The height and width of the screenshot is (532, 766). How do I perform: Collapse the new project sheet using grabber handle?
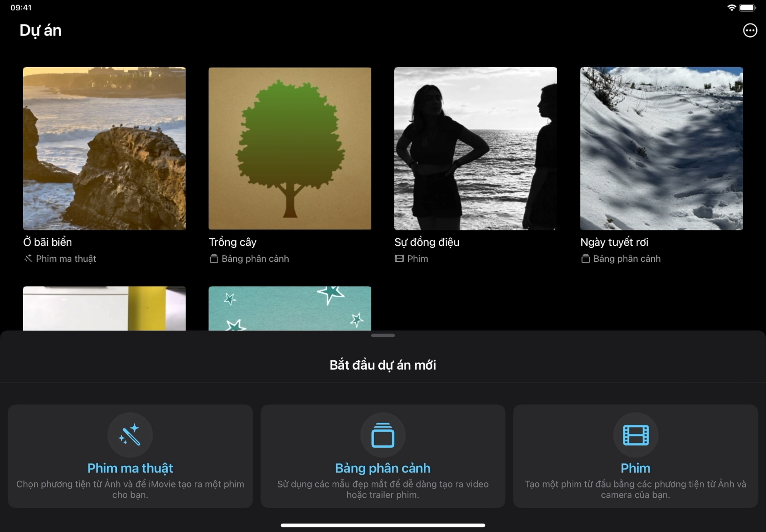pos(383,335)
